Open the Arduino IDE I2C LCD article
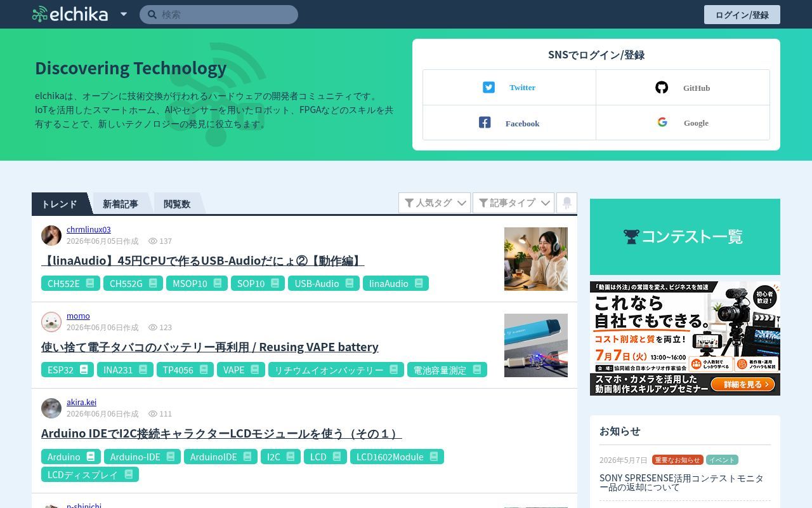 tap(221, 434)
